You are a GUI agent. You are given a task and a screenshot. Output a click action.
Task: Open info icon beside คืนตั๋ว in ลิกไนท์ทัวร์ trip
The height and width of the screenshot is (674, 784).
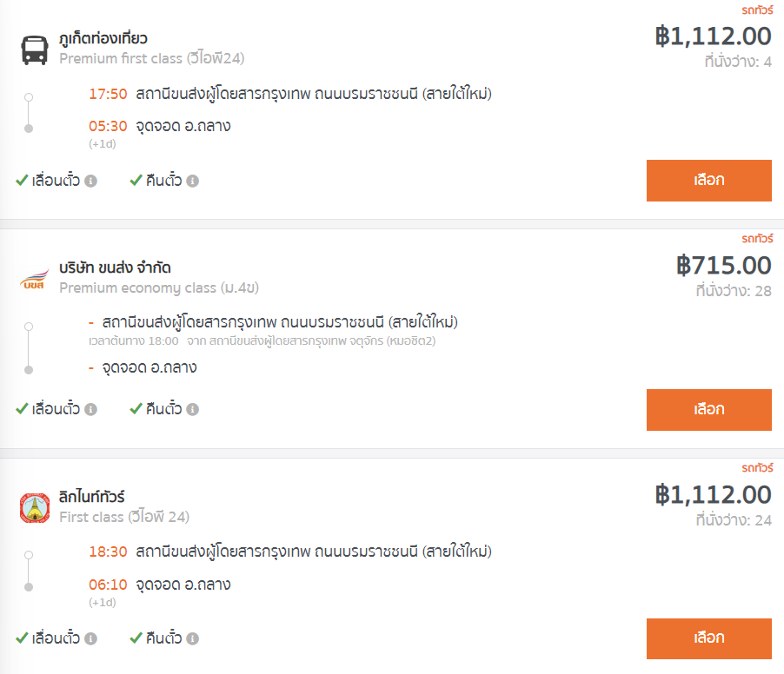(x=192, y=638)
